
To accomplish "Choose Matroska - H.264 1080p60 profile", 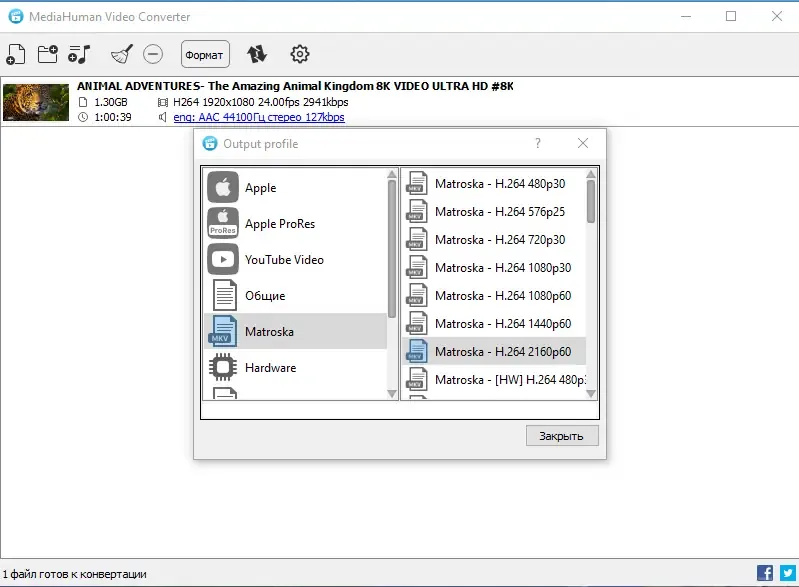I will 494,296.
